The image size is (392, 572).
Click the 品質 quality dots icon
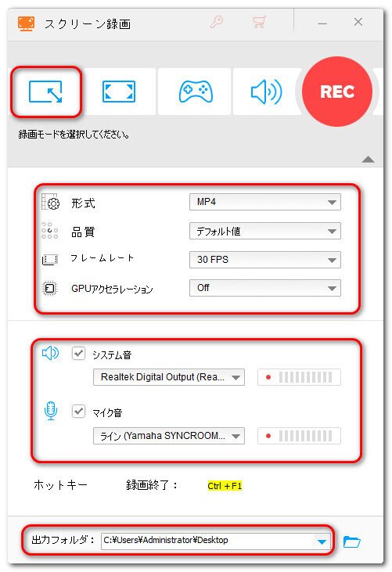49,231
